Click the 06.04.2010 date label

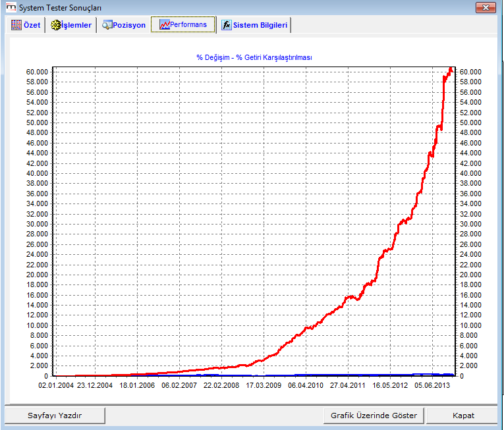(x=306, y=385)
